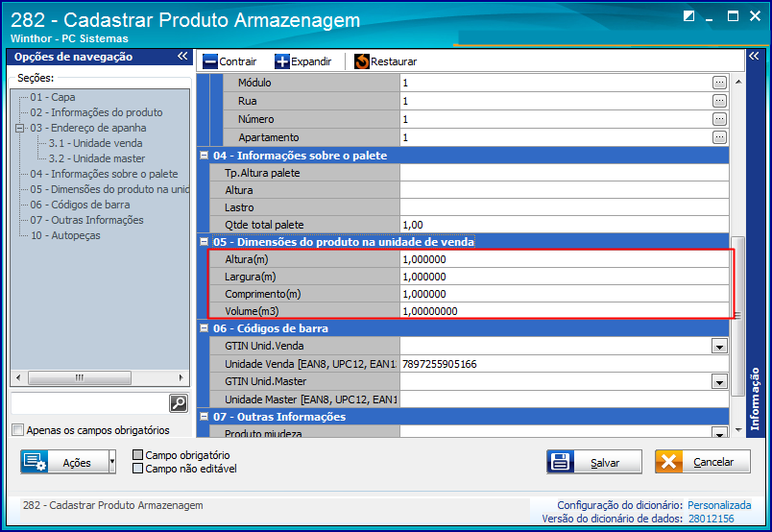Click the Cancelar button
Screen dimensions: 772x532
pyautogui.click(x=703, y=462)
